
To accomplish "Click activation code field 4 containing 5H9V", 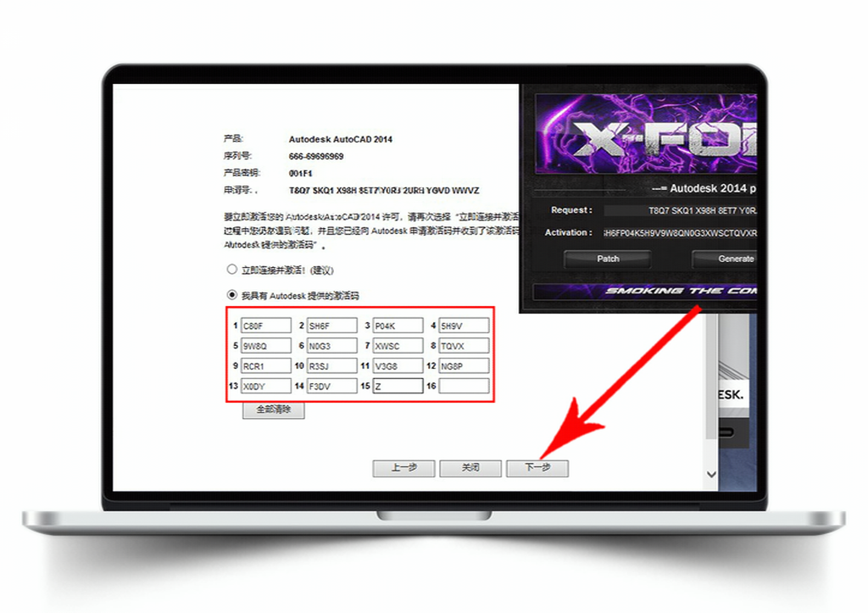I will tap(464, 326).
